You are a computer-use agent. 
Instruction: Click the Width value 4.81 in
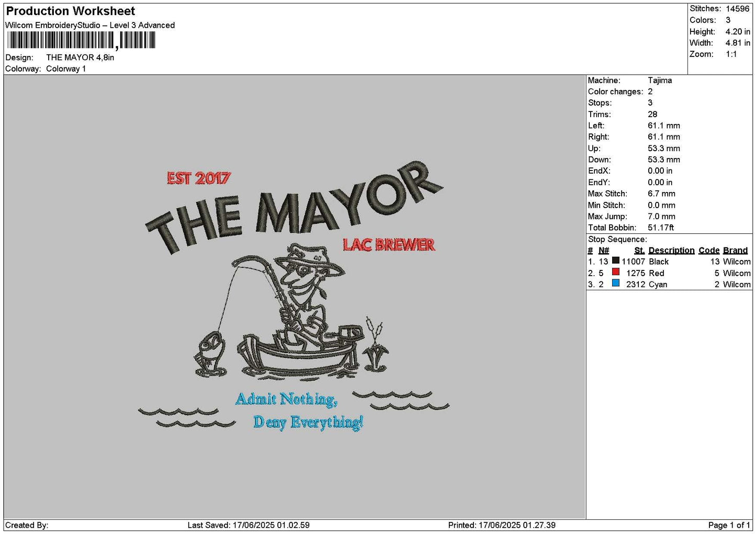738,43
